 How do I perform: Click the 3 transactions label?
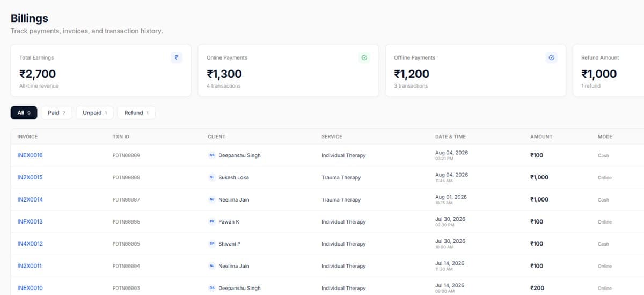click(x=411, y=86)
